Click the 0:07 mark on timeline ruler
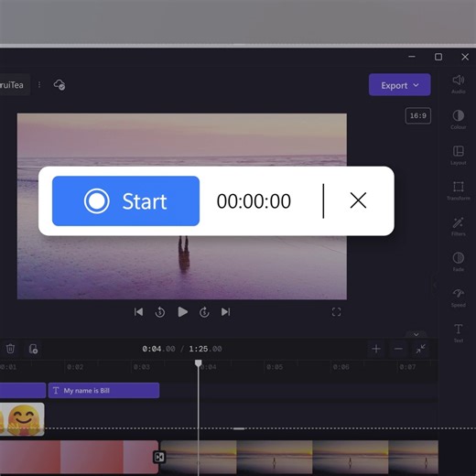 [x=407, y=367]
